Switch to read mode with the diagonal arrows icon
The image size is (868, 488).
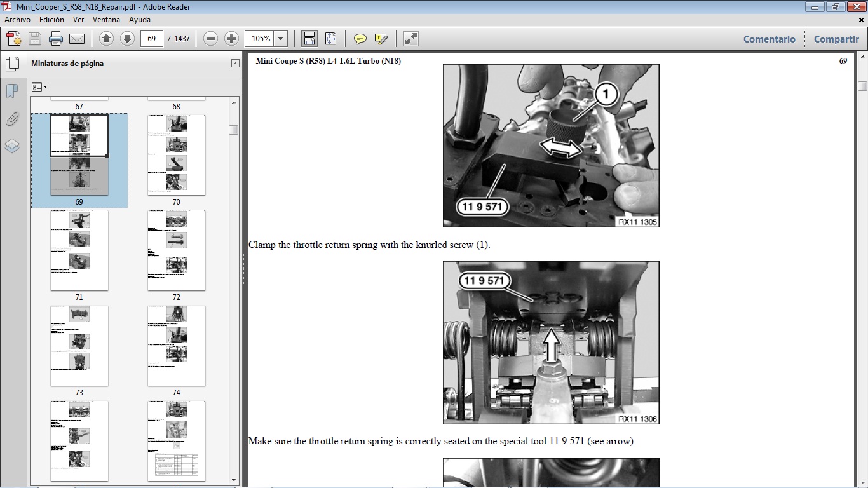411,39
